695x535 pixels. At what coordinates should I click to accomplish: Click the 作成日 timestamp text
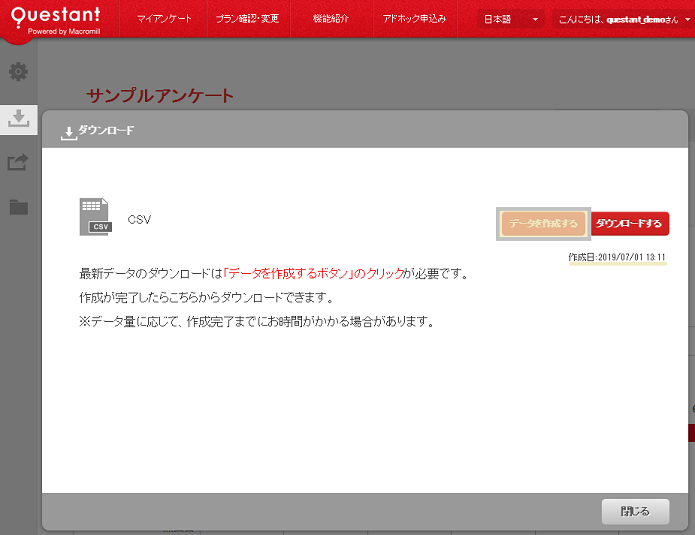tap(617, 257)
